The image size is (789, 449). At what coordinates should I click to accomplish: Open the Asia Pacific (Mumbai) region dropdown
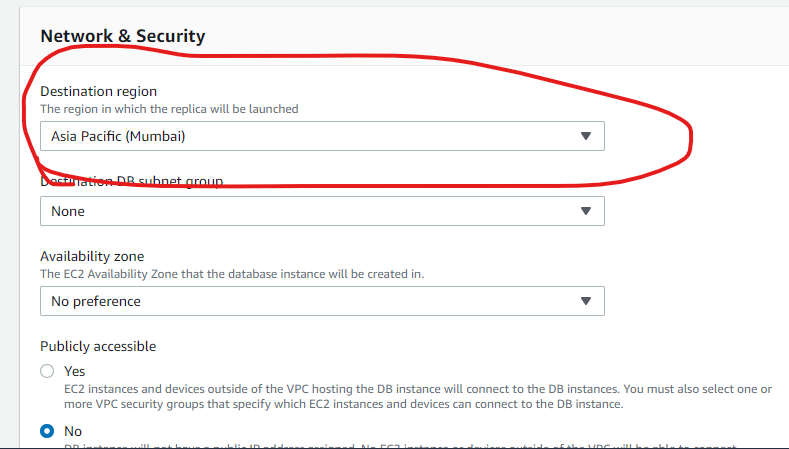click(322, 136)
